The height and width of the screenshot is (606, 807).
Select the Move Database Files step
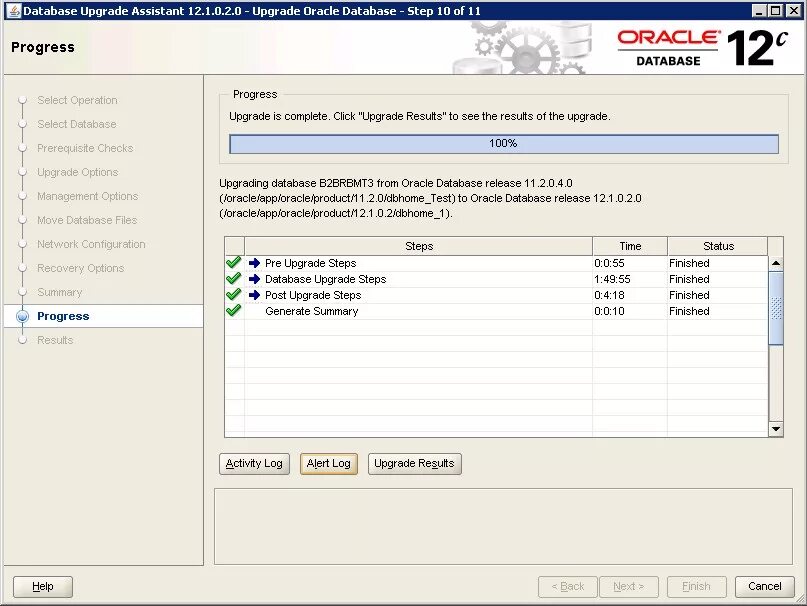click(87, 220)
